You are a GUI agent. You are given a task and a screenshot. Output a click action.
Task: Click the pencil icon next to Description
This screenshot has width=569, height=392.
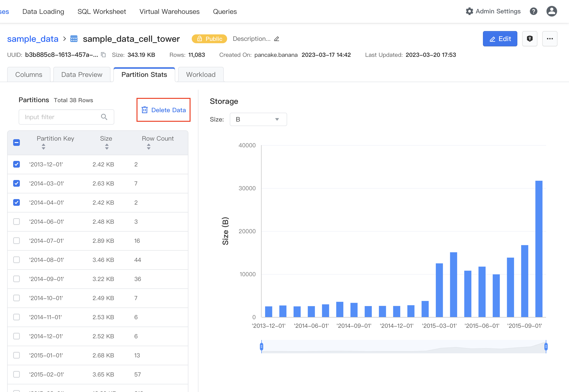click(x=277, y=39)
